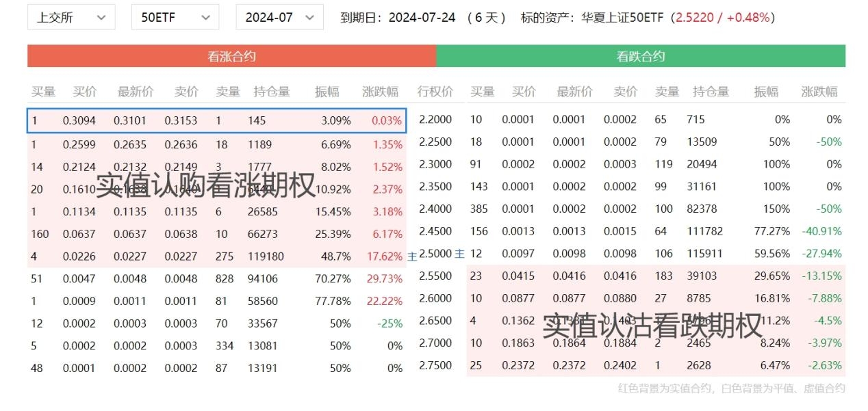Screen dimensions: 868x411
Task: Click the 行权价 column header
Action: [x=435, y=91]
